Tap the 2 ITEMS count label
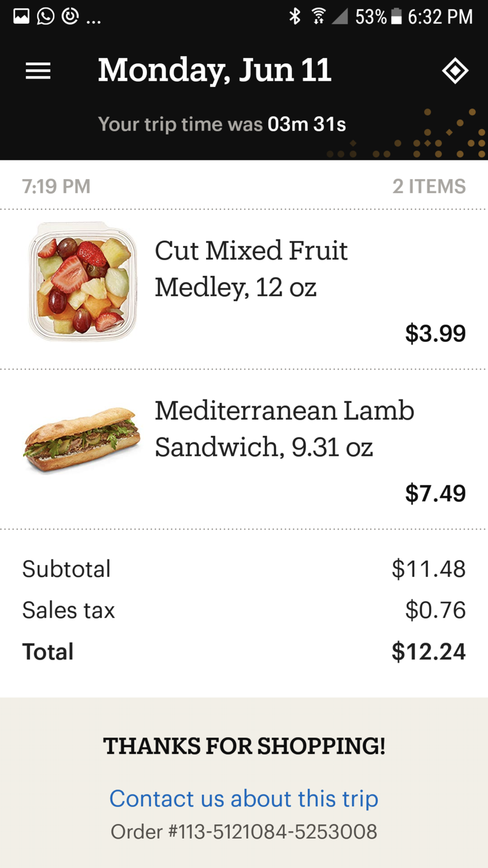 (429, 186)
